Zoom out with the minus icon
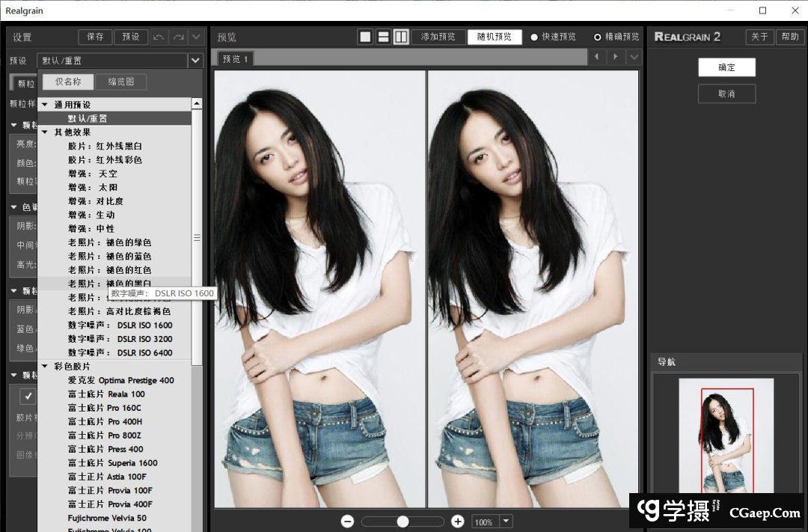 click(348, 522)
